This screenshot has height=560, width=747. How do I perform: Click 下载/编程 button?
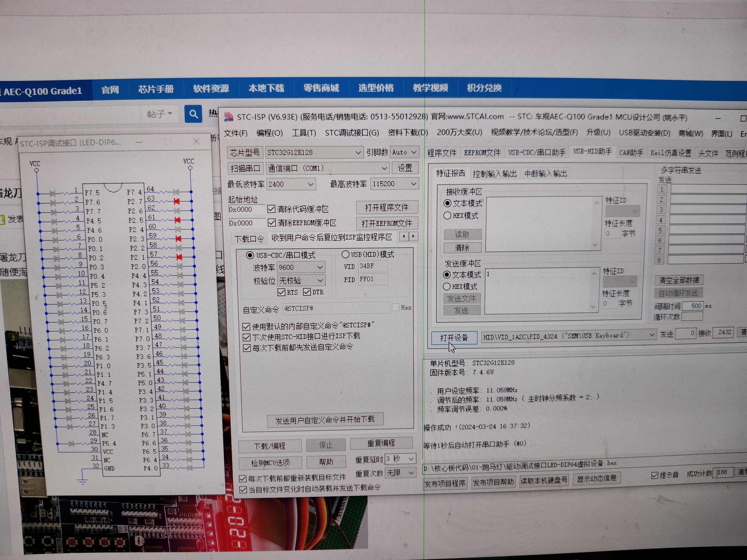tap(269, 446)
